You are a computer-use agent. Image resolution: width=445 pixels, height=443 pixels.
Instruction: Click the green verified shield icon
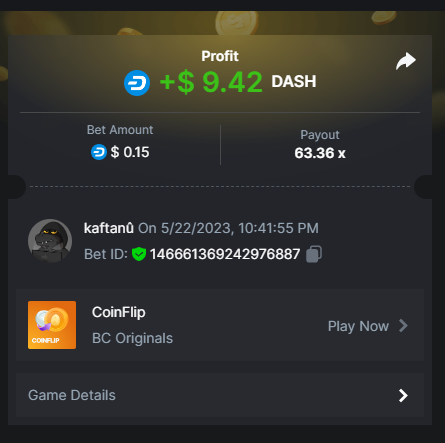coord(139,254)
